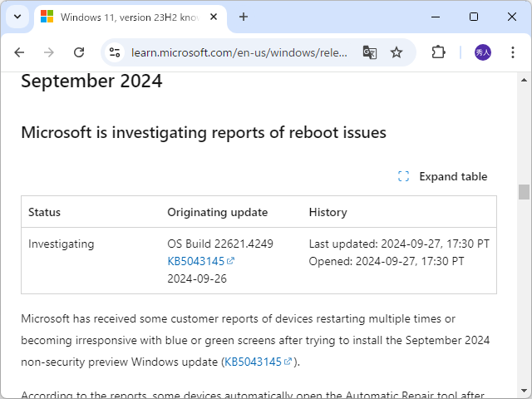Open the Extensions puzzle icon
The height and width of the screenshot is (399, 532).
coord(438,52)
